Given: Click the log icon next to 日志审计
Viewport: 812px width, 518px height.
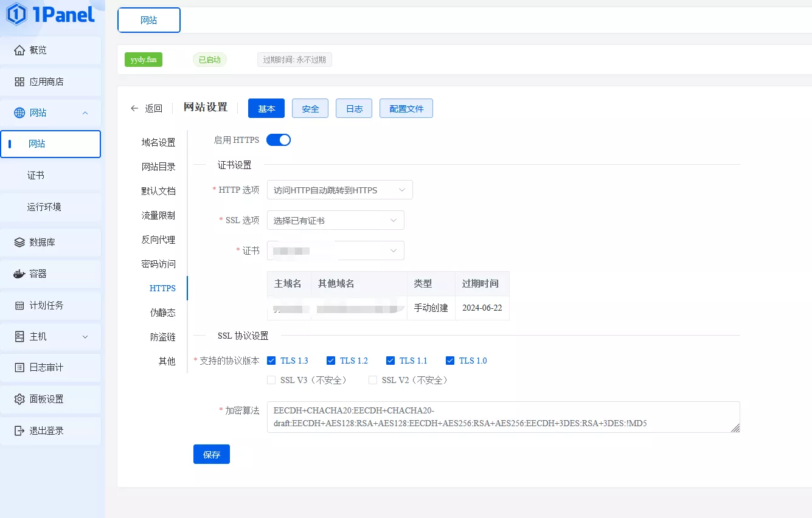Looking at the screenshot, I should click(19, 367).
